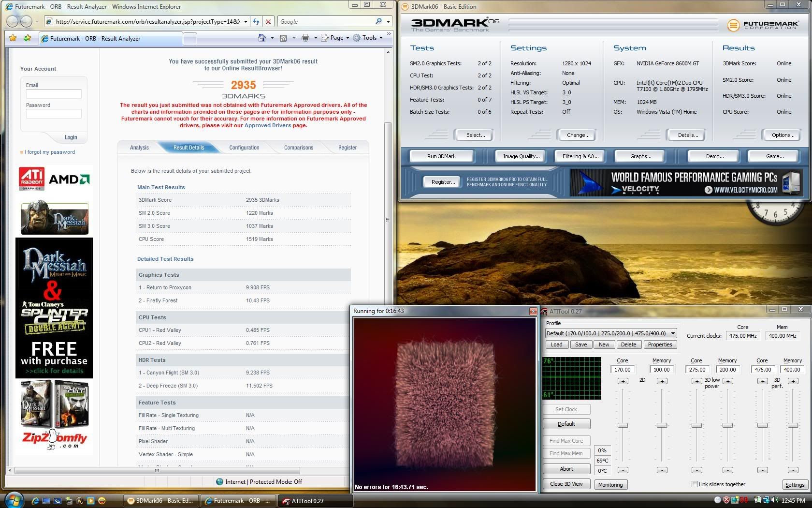Screen dimensions: 812x508
Task: Click the Approved Drivers link
Action: coord(268,125)
